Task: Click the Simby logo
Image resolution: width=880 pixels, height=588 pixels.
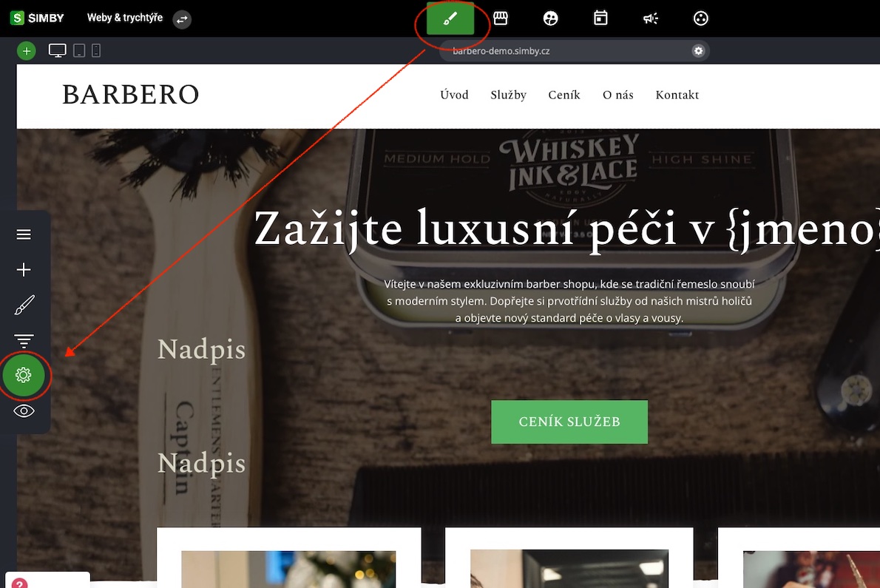Action: [x=38, y=18]
